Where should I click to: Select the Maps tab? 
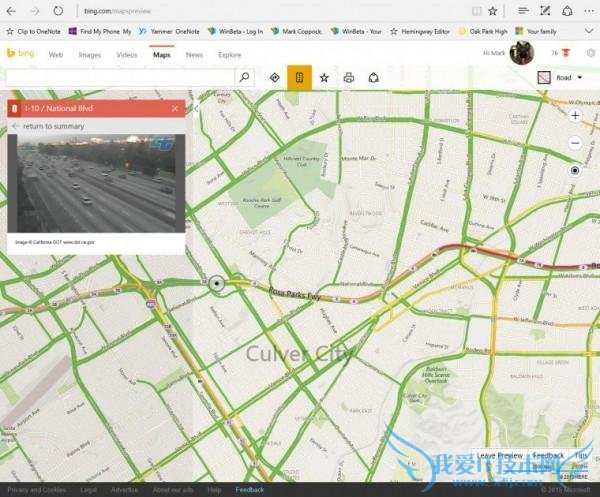point(161,55)
